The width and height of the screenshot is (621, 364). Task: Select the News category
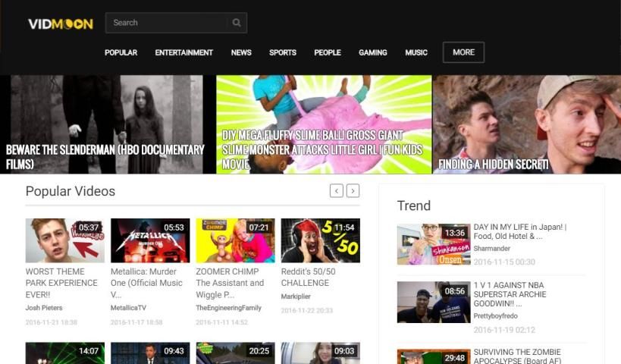(x=241, y=53)
